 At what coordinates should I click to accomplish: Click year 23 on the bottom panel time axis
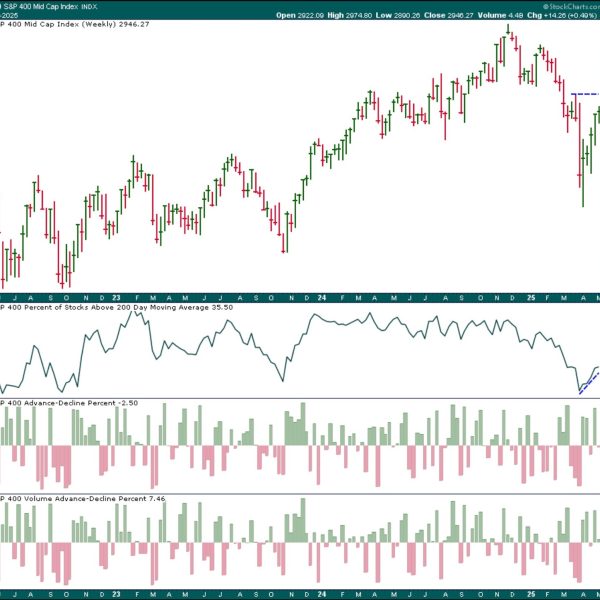click(x=116, y=594)
